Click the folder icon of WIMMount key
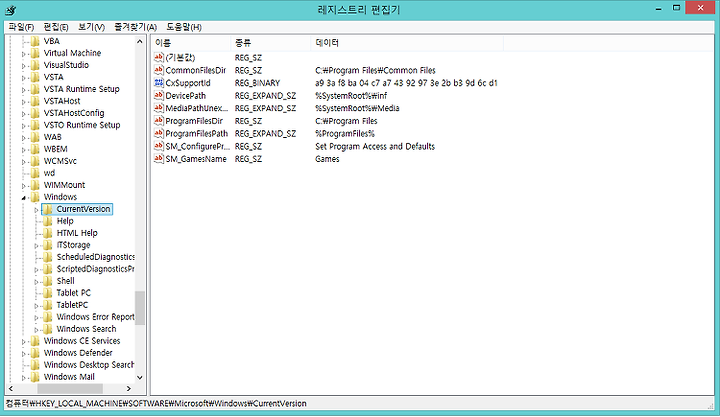 (x=35, y=185)
